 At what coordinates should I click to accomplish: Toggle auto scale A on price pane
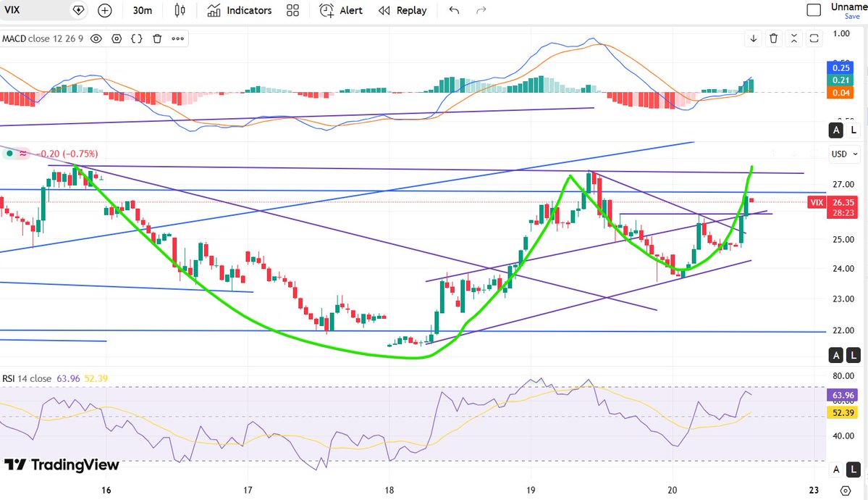[836, 355]
